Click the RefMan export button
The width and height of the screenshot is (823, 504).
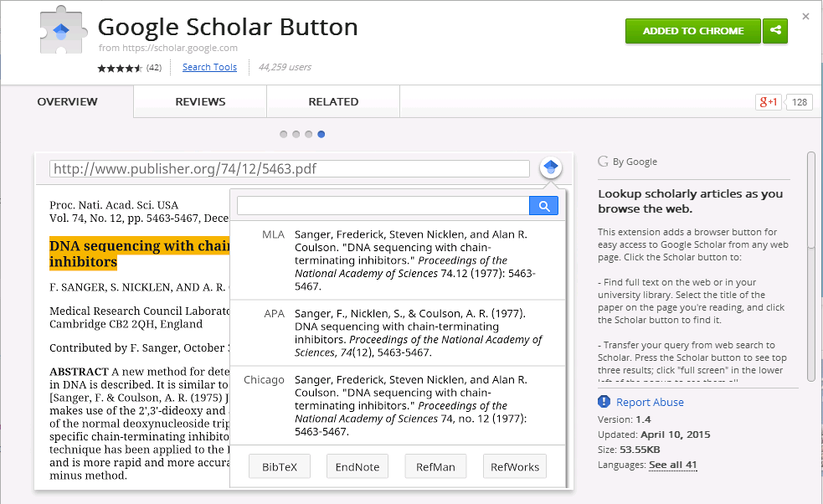[435, 466]
